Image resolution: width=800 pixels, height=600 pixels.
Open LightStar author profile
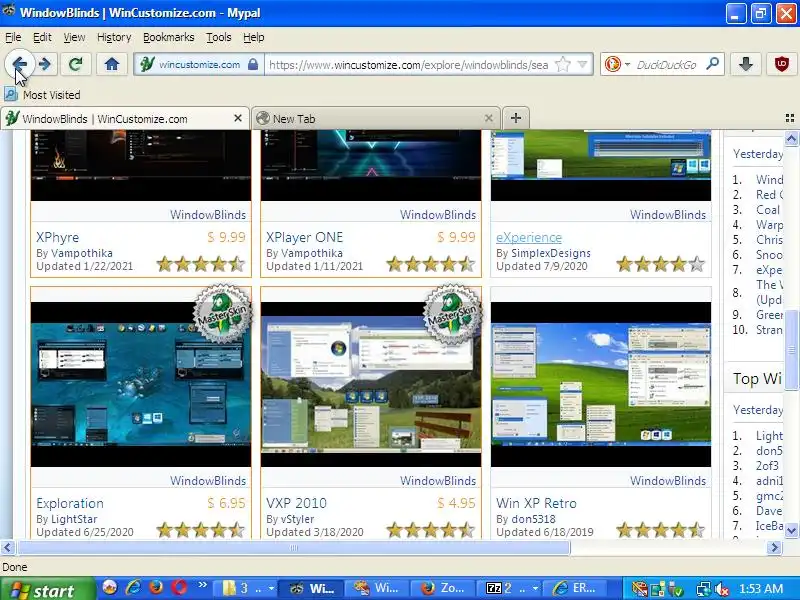(x=74, y=519)
